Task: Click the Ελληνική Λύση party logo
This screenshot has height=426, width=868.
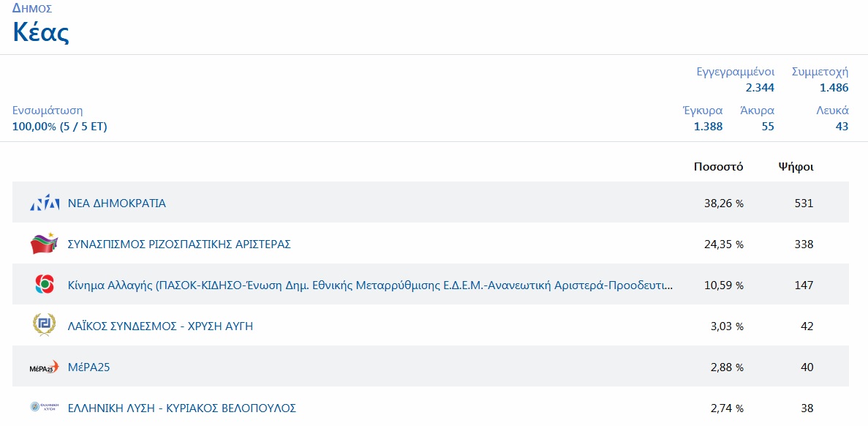Action: [44, 408]
